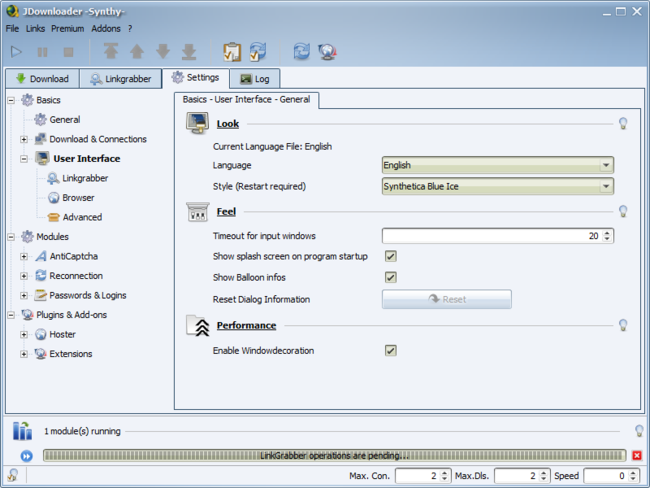Toggle Enable Windowdecoration checkbox
650x488 pixels.
390,350
